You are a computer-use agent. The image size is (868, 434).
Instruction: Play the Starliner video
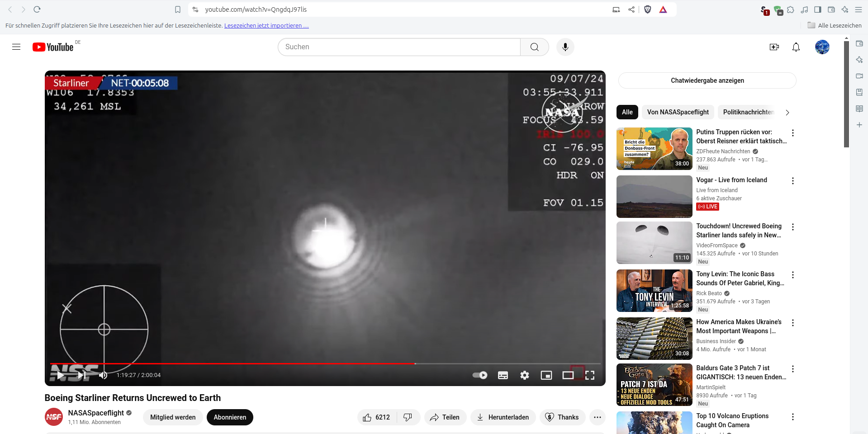pos(61,375)
